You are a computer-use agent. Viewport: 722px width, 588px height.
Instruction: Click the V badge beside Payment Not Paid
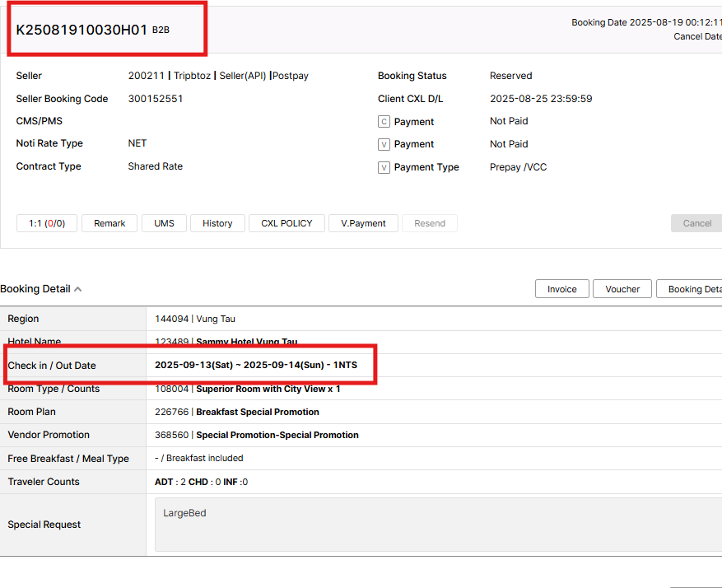[x=384, y=145]
